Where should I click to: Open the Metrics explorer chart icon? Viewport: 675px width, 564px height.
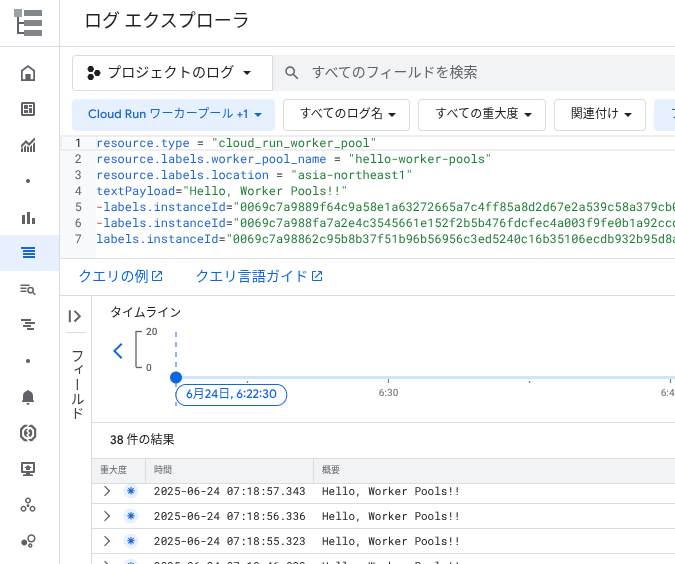point(28,146)
